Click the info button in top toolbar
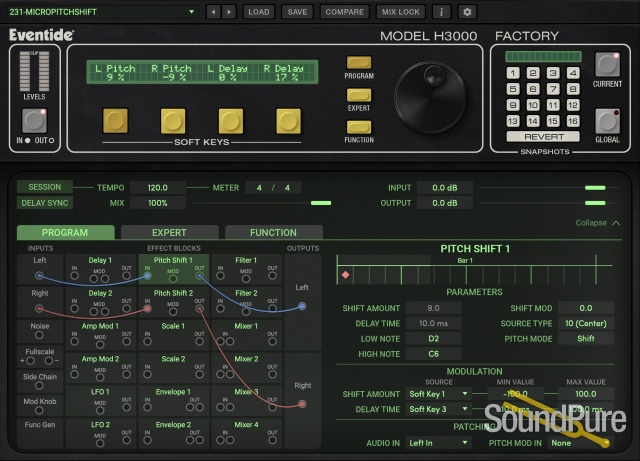The image size is (640, 461). 441,12
